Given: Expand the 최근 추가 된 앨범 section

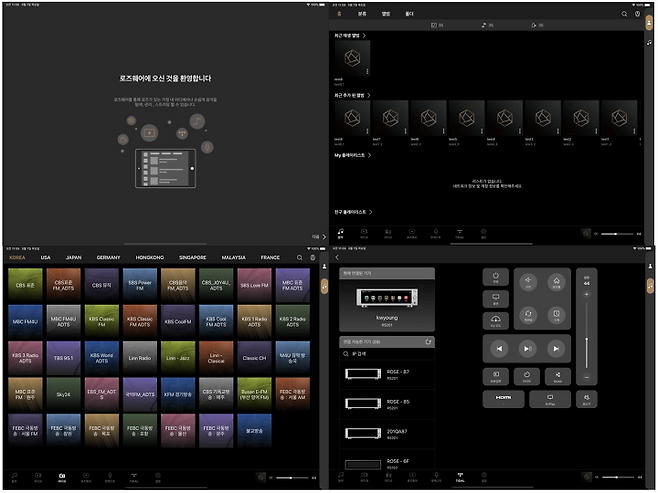Looking at the screenshot, I should pyautogui.click(x=353, y=95).
